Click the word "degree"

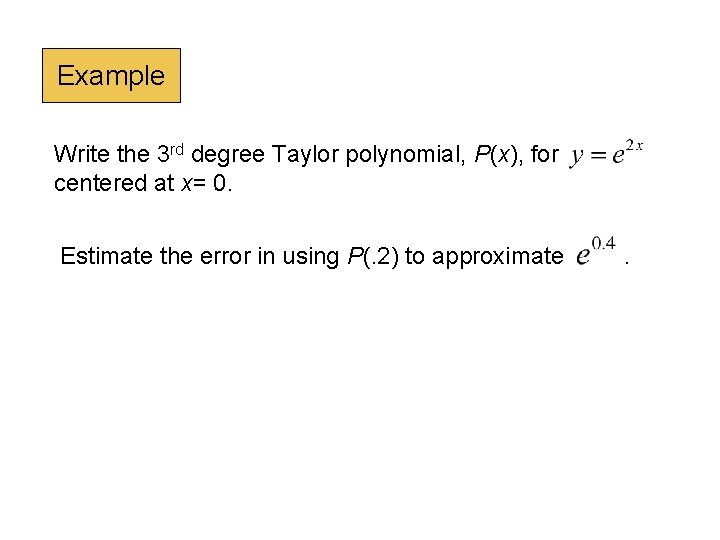pyautogui.click(x=227, y=156)
